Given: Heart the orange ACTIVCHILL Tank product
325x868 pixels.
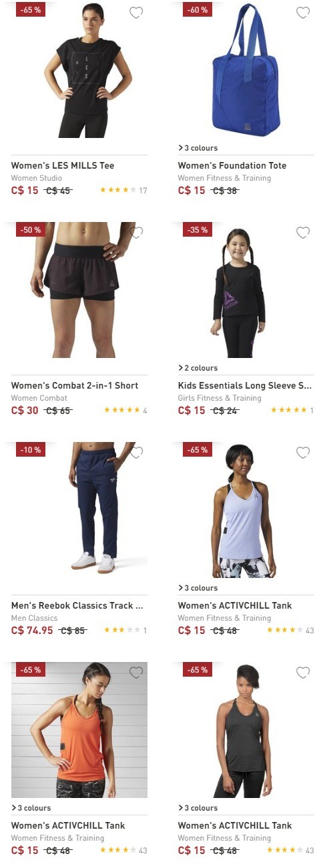Looking at the screenshot, I should [136, 672].
